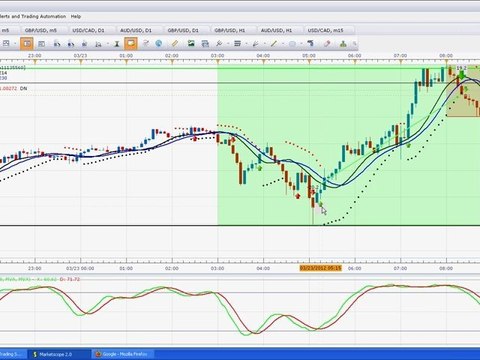480x360 pixels.
Task: Select the gray shape drawing tool icon
Action: [292, 44]
